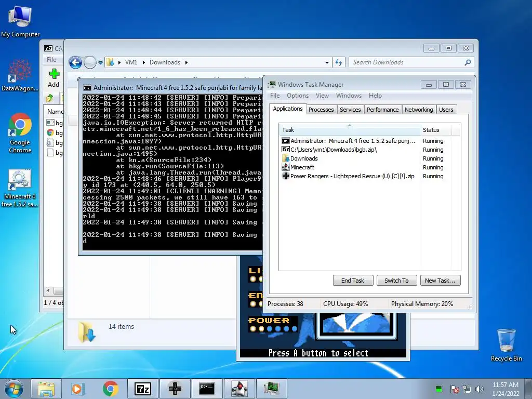Click the Switch To button
The height and width of the screenshot is (399, 532).
click(396, 281)
